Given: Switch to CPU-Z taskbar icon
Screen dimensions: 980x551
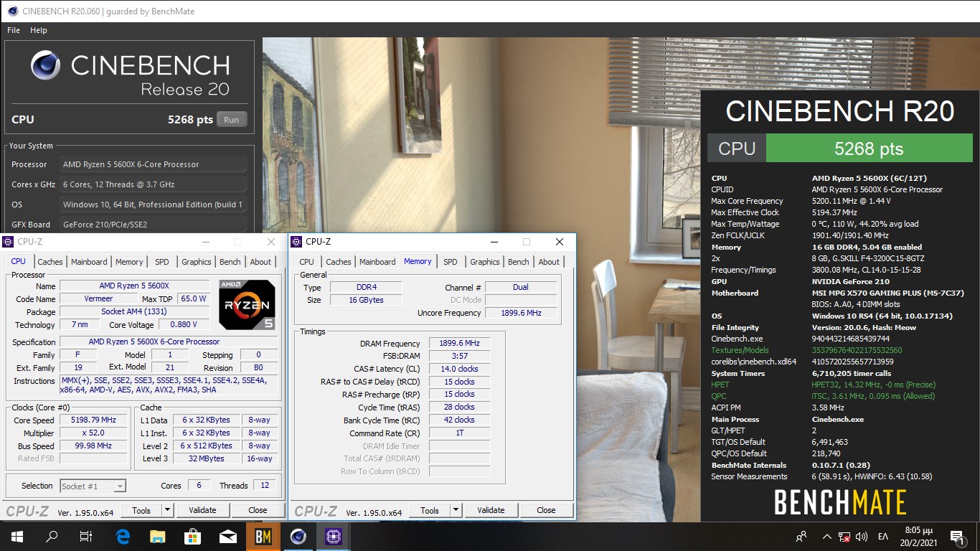Looking at the screenshot, I should click(x=334, y=537).
